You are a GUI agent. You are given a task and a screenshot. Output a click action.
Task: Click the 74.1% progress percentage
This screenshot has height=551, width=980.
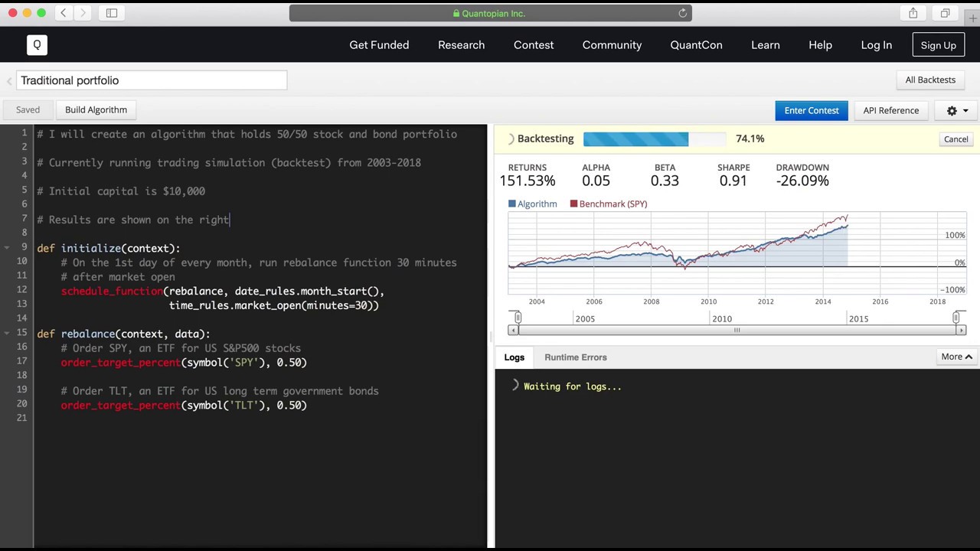pos(750,139)
